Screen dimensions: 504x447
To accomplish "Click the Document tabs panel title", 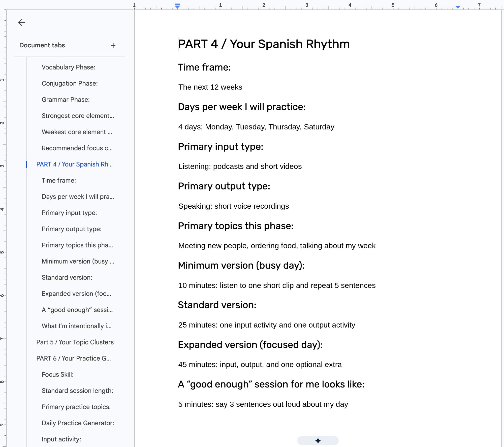I will click(42, 45).
